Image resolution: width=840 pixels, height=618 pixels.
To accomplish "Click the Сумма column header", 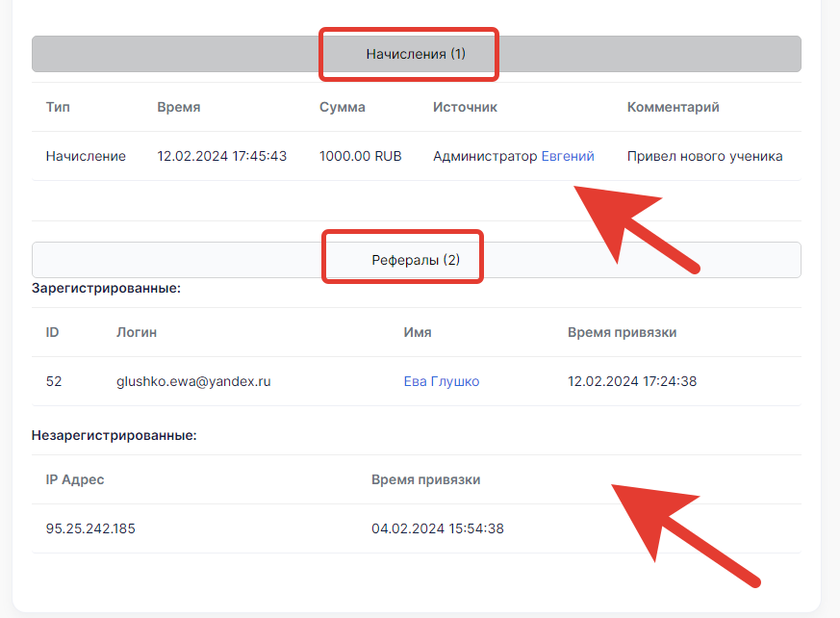I will pyautogui.click(x=343, y=107).
